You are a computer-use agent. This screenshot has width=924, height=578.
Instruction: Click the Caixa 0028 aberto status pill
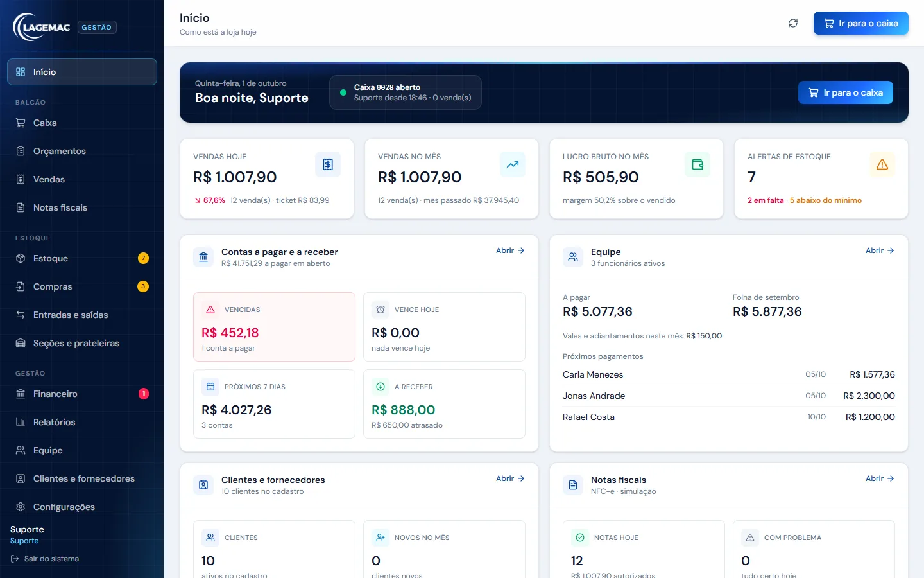[406, 92]
